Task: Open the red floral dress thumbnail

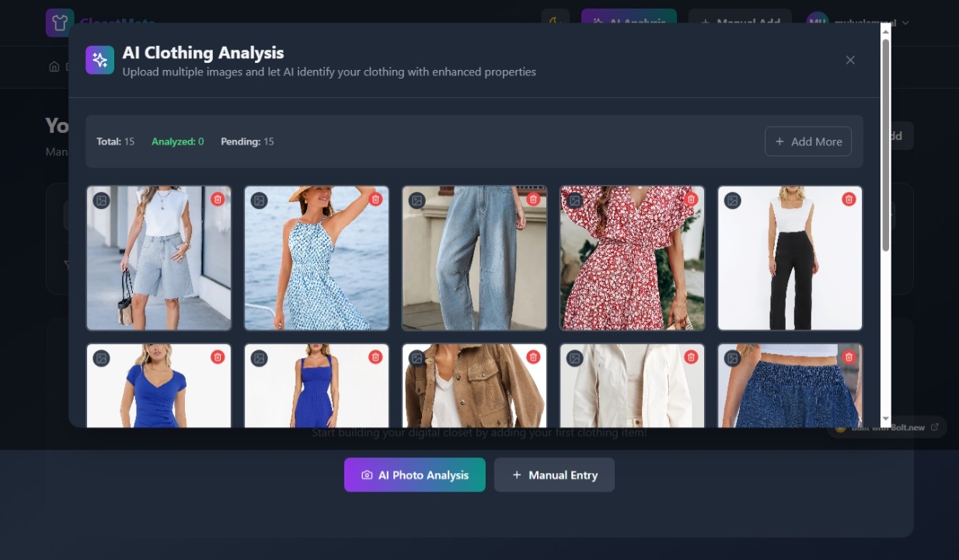Action: [x=632, y=258]
